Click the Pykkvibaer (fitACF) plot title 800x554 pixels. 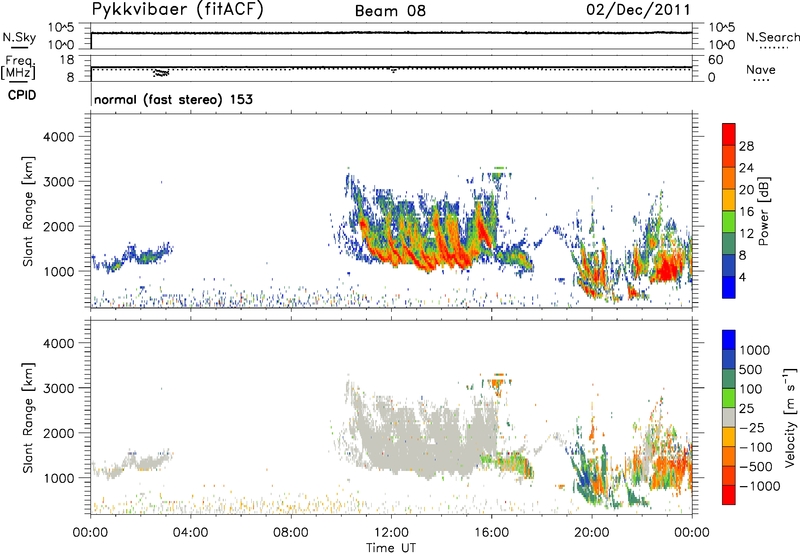178,10
